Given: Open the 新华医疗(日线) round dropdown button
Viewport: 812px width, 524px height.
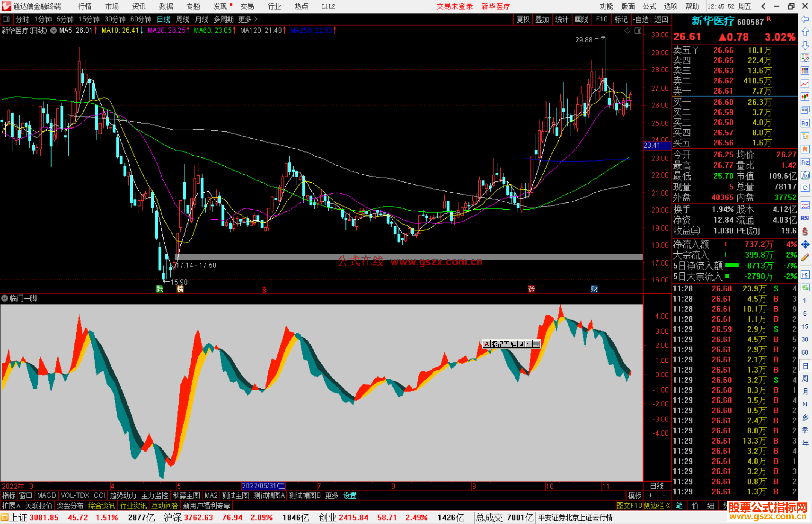Looking at the screenshot, I should coord(54,30).
